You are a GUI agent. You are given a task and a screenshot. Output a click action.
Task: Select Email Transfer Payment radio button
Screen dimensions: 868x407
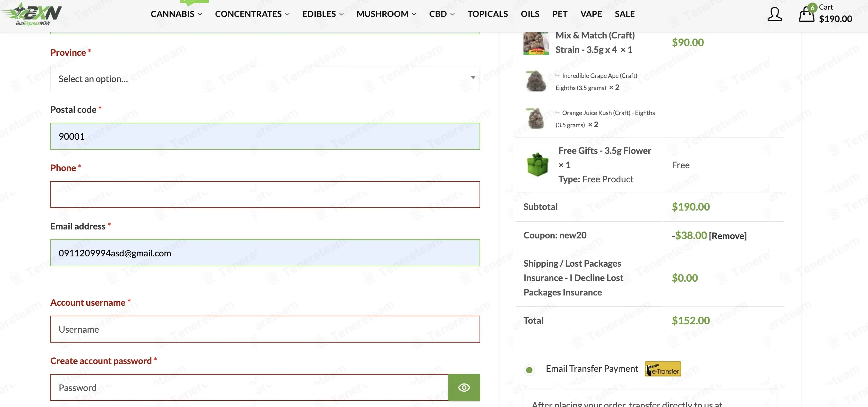[529, 370]
